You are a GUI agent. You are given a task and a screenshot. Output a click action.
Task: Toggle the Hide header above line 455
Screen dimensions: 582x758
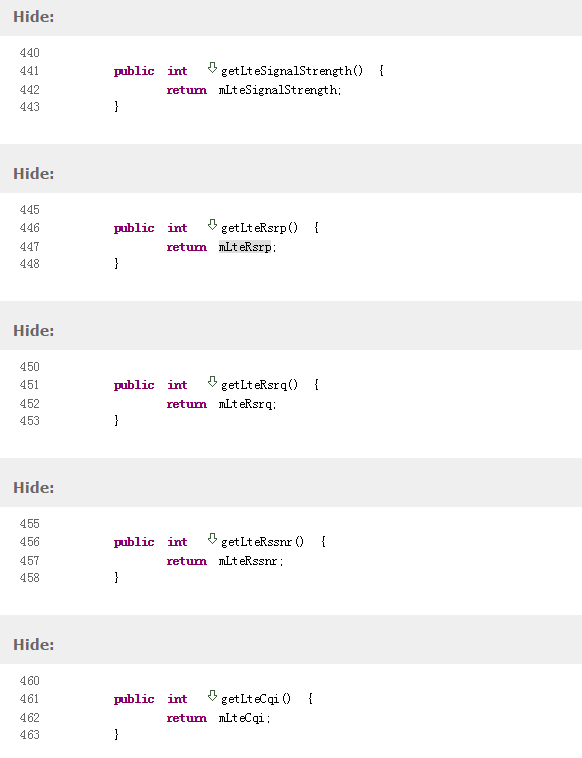(34, 488)
